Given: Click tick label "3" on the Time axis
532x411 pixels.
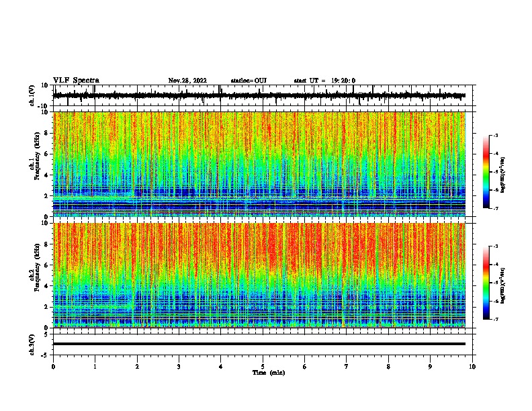Looking at the screenshot, I should pyautogui.click(x=179, y=367).
